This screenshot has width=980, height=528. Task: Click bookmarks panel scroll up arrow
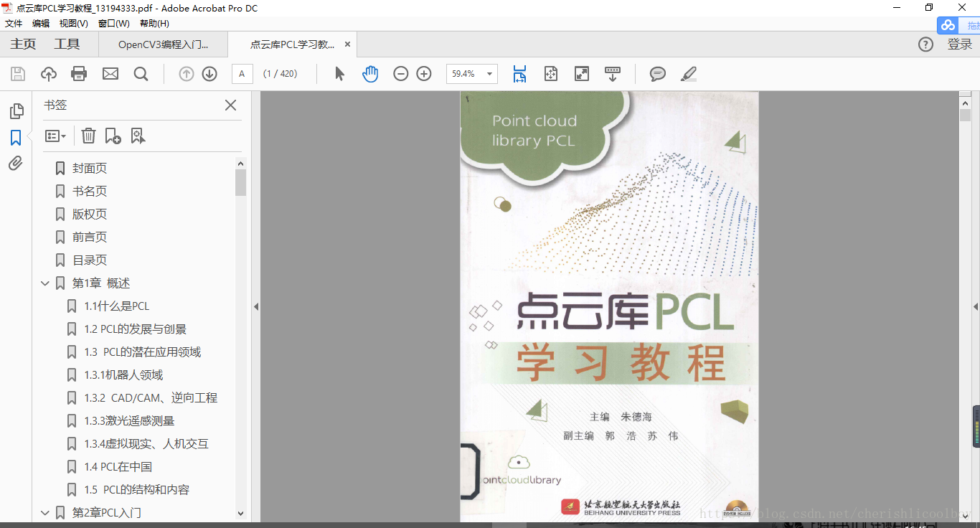(x=240, y=164)
